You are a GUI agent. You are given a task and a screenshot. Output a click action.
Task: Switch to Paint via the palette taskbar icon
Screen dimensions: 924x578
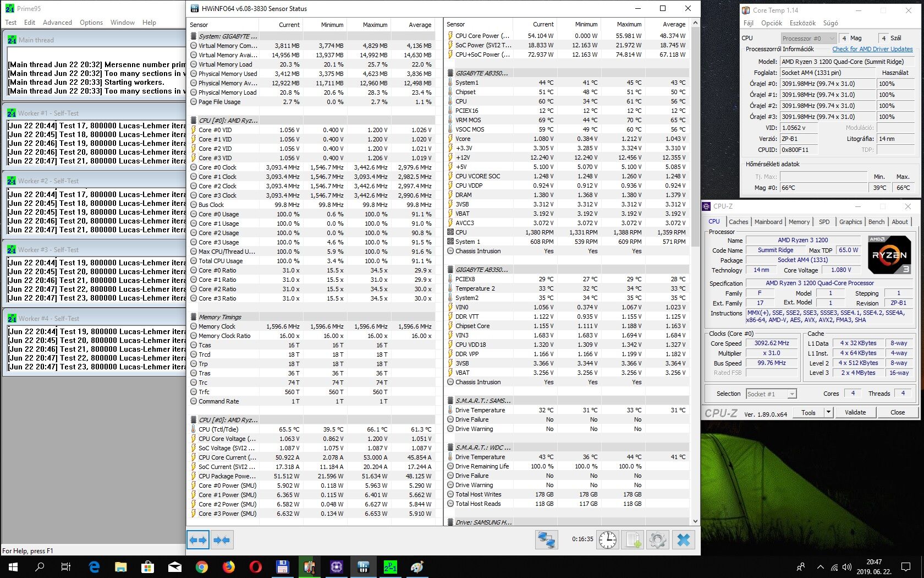417,566
